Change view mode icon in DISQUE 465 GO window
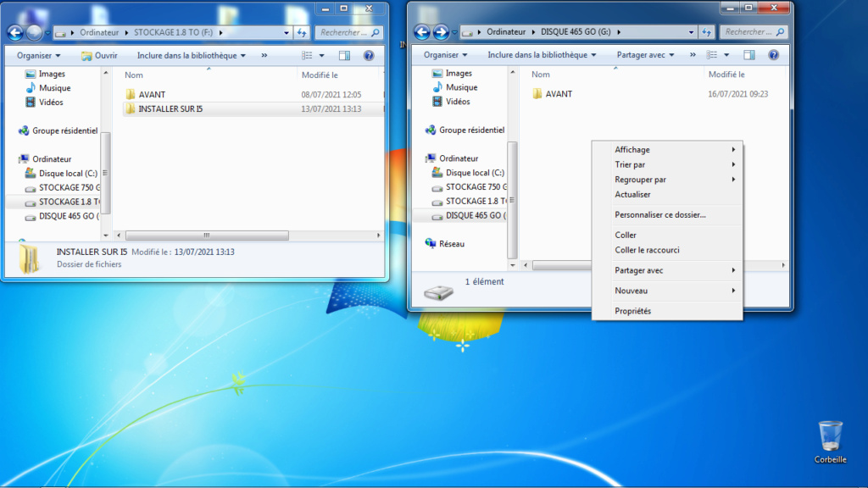The width and height of the screenshot is (868, 488). point(711,55)
